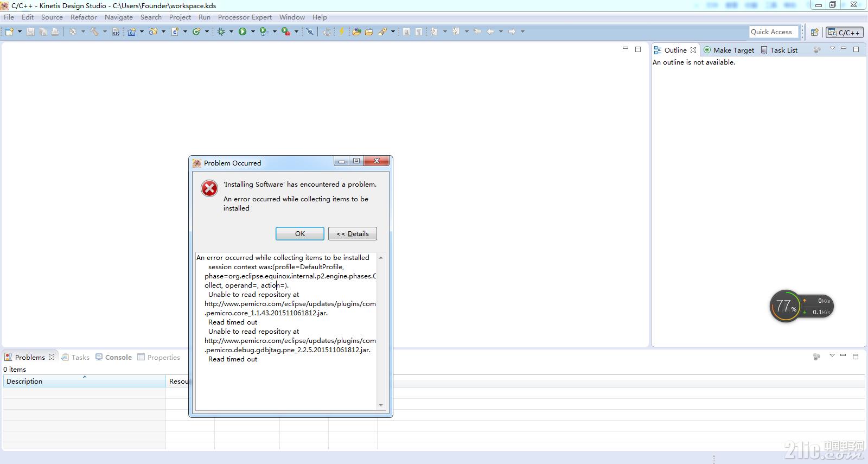The height and width of the screenshot is (464, 868).
Task: Click the 77% memory widget
Action: click(786, 306)
